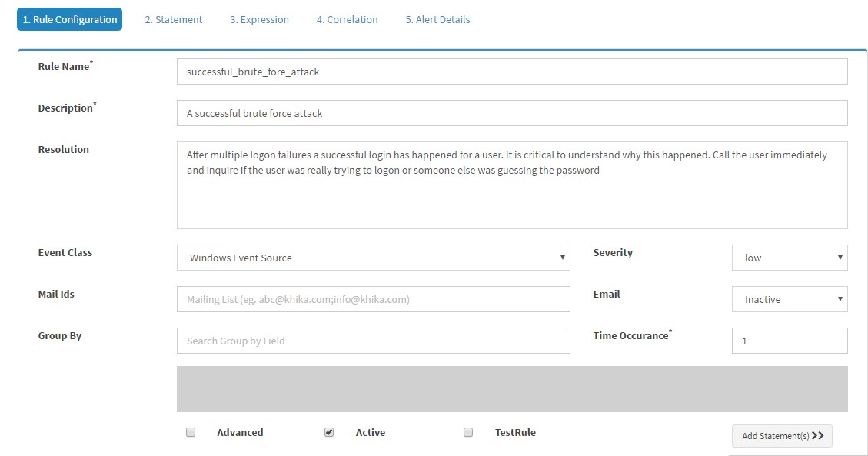Click the gray group-by fields area
This screenshot has width=868, height=456.
[512, 389]
